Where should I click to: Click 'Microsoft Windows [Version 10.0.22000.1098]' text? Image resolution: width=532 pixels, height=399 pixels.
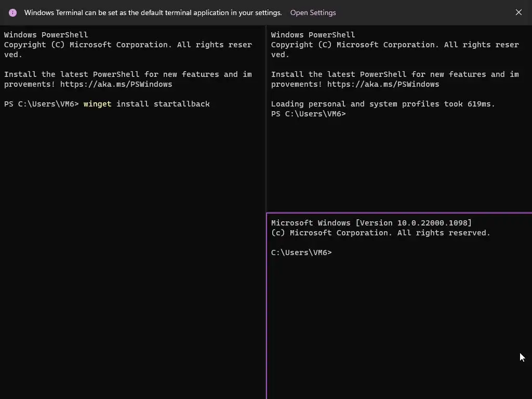pyautogui.click(x=371, y=223)
